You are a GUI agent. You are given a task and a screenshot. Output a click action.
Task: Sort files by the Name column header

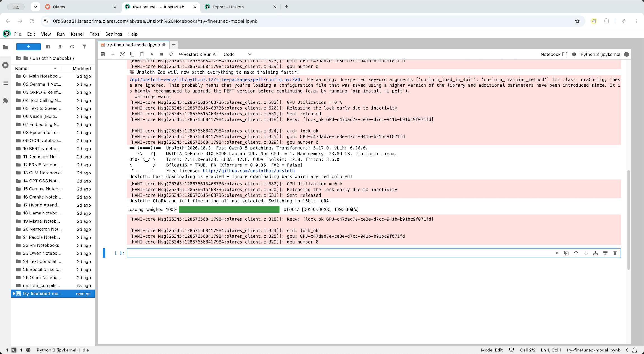point(36,68)
